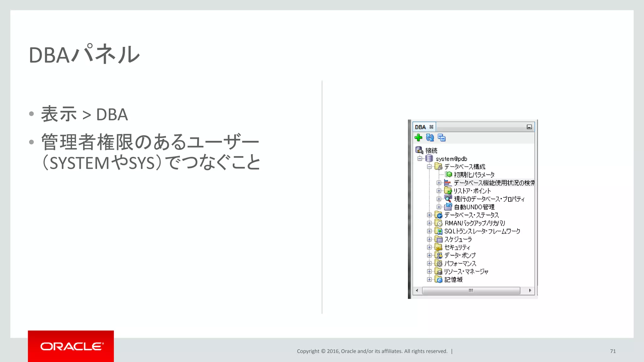Click the 接続 connections icon

pos(419,150)
